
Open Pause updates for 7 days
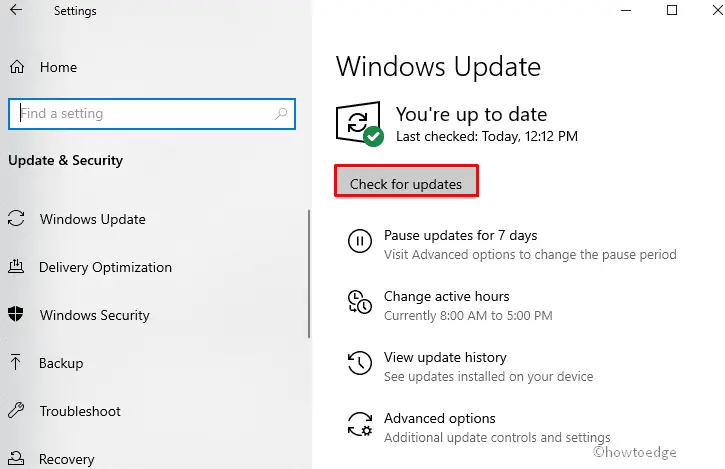[x=460, y=236]
